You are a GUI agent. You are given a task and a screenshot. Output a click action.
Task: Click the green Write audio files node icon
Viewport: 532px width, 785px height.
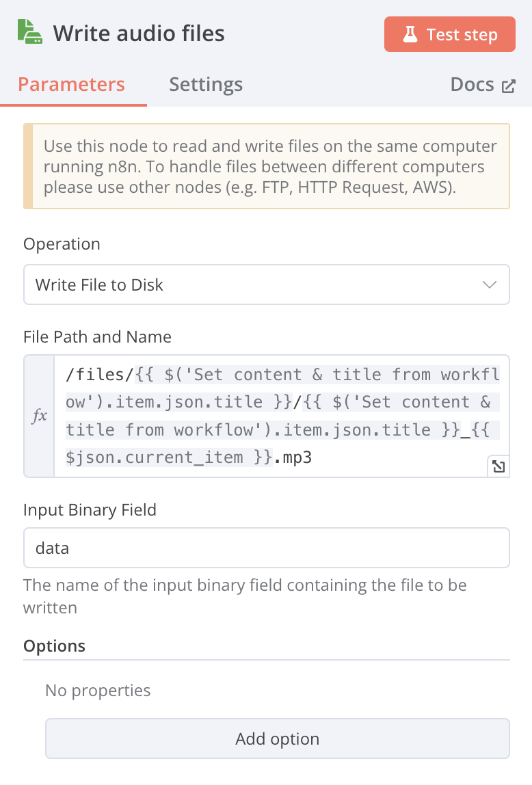click(x=30, y=32)
